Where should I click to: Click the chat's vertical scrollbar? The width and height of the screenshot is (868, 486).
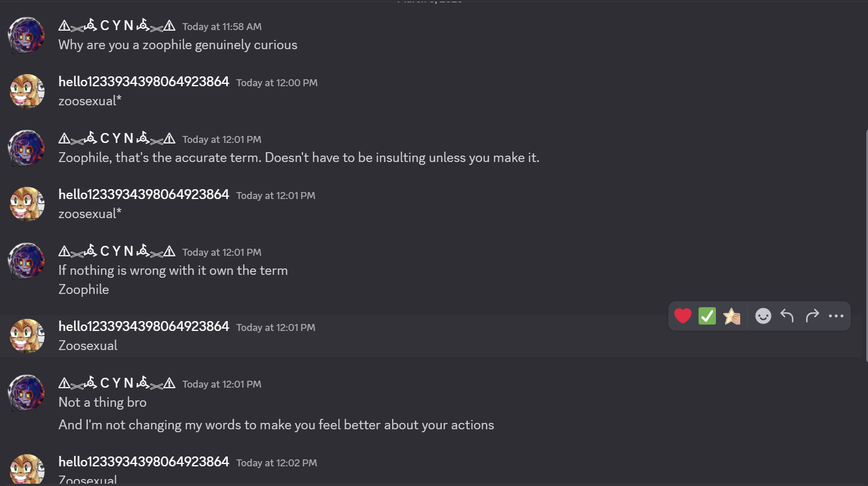(865, 243)
